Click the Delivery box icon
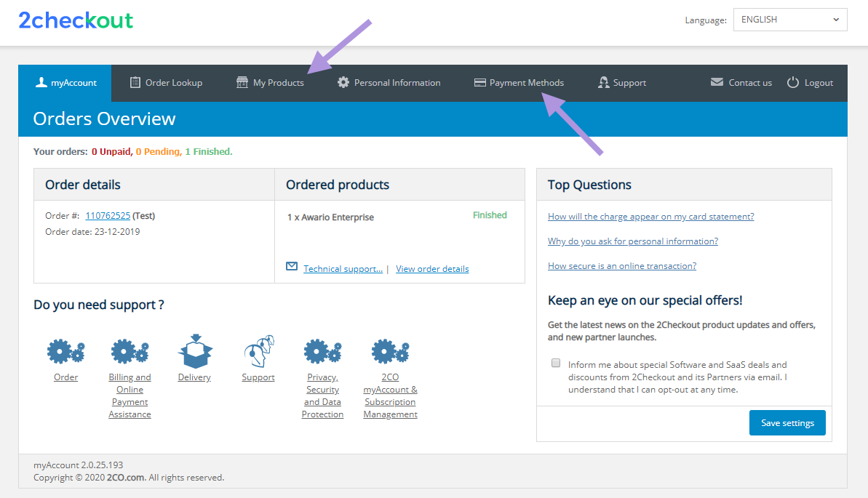The image size is (868, 498). (x=195, y=351)
